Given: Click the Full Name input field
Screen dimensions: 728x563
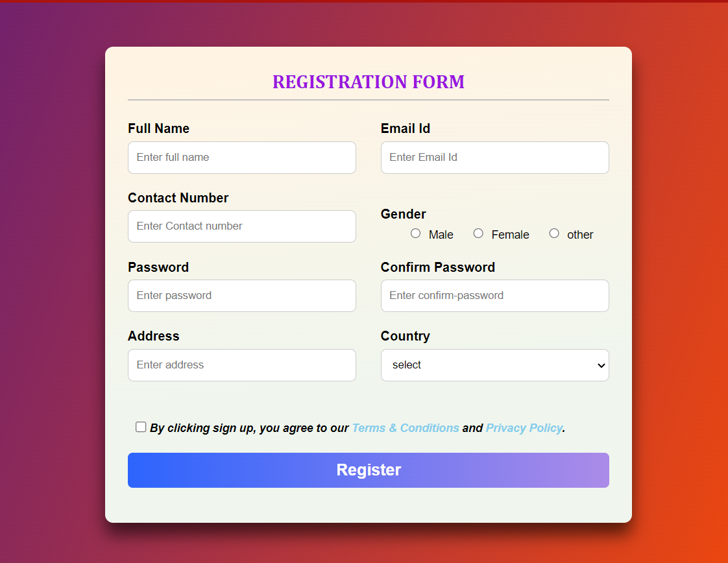Looking at the screenshot, I should 242,158.
